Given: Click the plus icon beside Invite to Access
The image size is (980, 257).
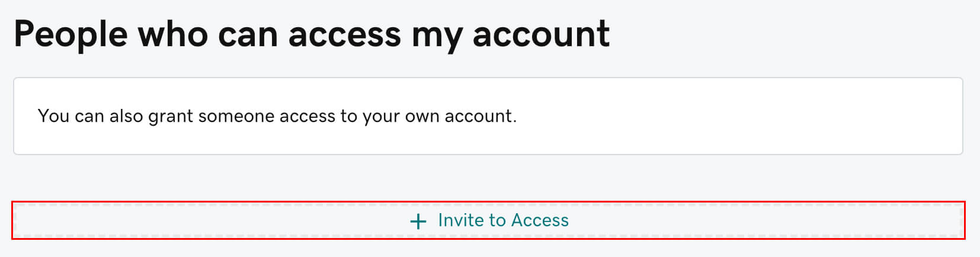Looking at the screenshot, I should click(x=418, y=221).
